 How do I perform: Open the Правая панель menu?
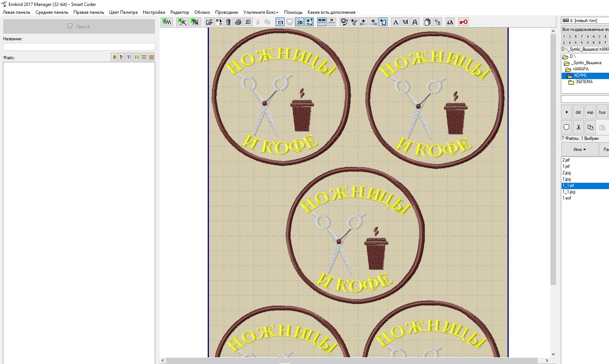pyautogui.click(x=89, y=12)
